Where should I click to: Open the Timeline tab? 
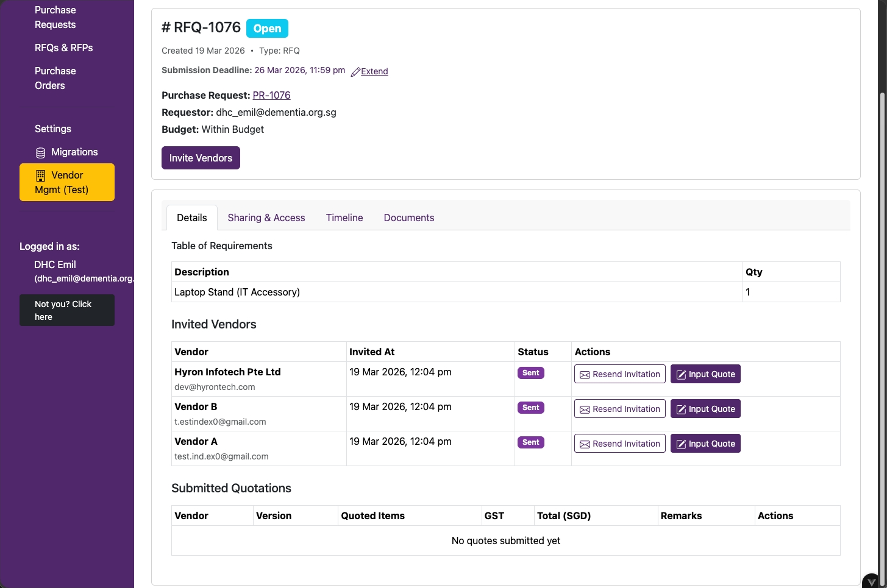[344, 218]
